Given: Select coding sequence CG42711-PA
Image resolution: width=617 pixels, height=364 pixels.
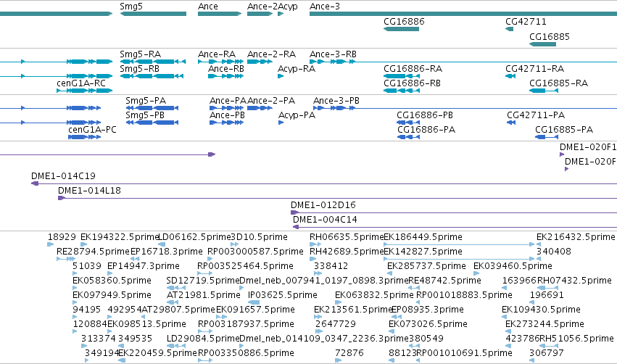Looking at the screenshot, I should coord(511,123).
